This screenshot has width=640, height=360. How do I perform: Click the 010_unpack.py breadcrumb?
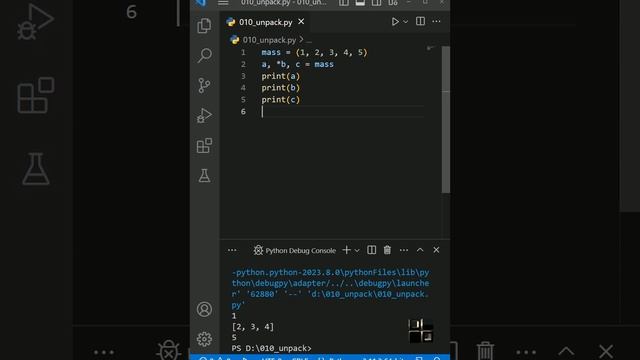pos(269,40)
